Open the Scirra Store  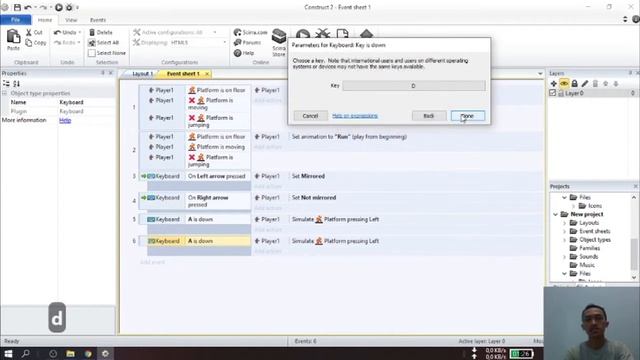pos(279,42)
